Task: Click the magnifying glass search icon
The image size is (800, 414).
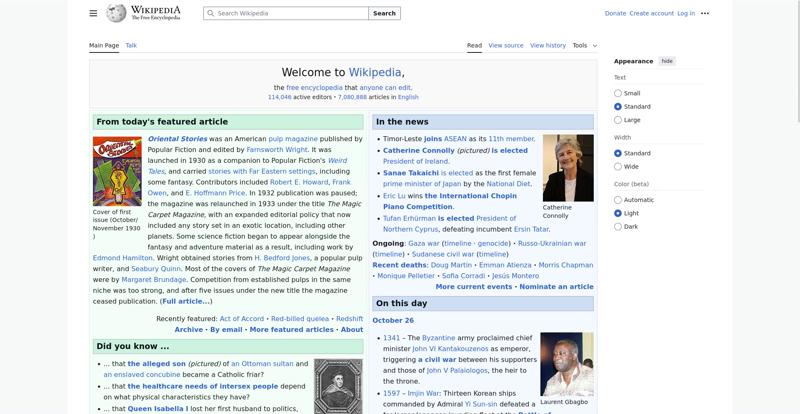Action: coord(210,14)
